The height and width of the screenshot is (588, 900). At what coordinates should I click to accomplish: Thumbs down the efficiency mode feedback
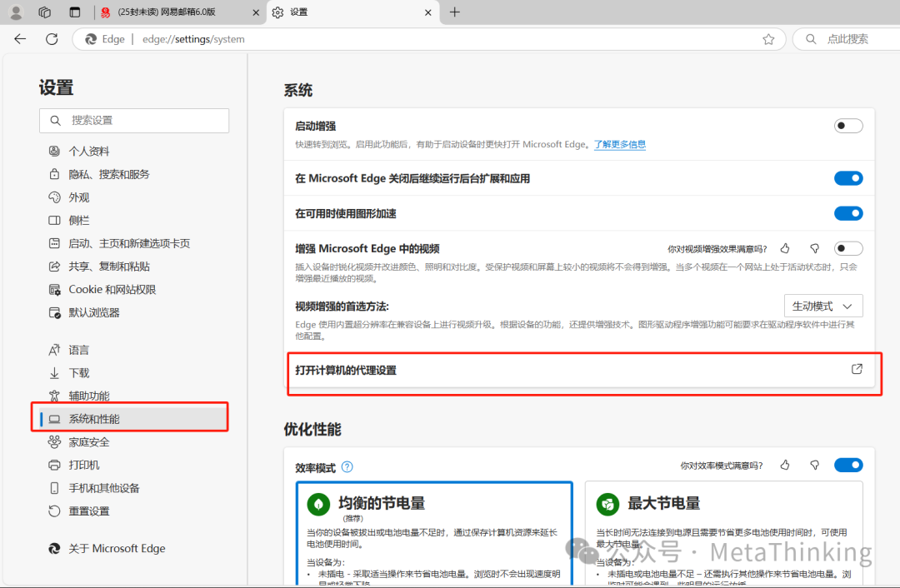click(x=814, y=466)
